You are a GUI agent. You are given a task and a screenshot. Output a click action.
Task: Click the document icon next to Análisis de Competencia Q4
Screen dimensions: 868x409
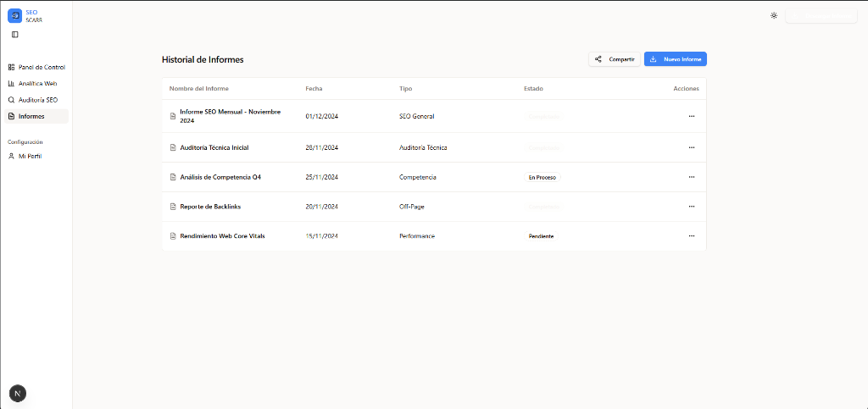tap(173, 177)
